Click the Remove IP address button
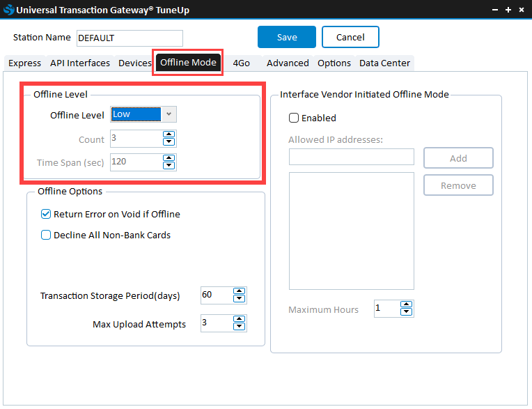 pos(458,185)
